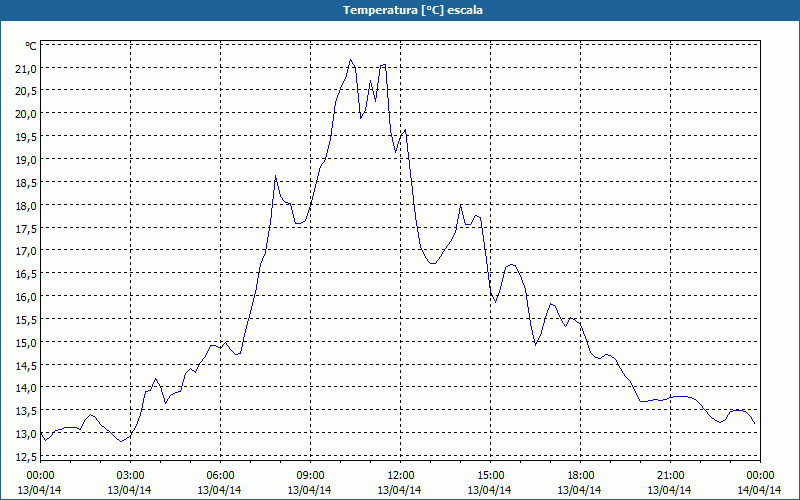Select the 18,5 y-axis value
This screenshot has height=500, width=800.
point(26,183)
